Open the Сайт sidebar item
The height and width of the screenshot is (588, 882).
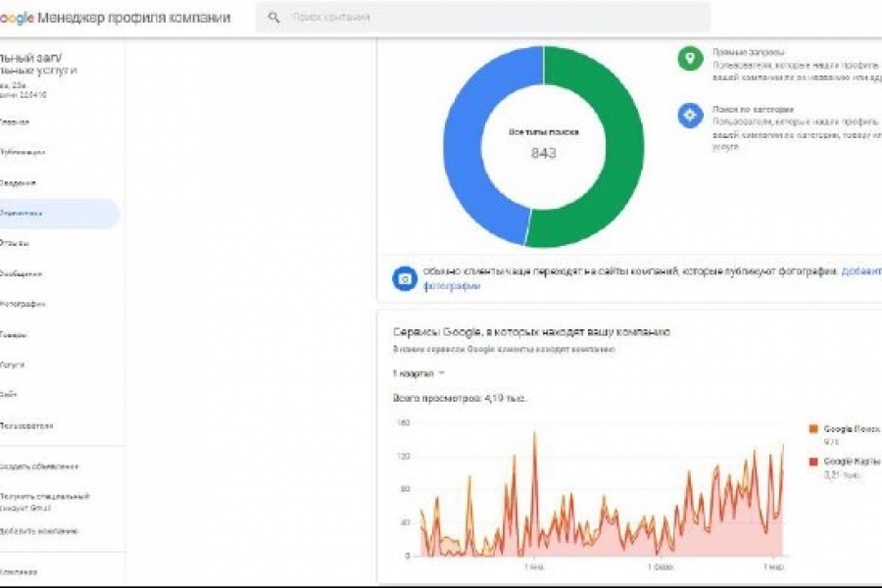(x=9, y=394)
